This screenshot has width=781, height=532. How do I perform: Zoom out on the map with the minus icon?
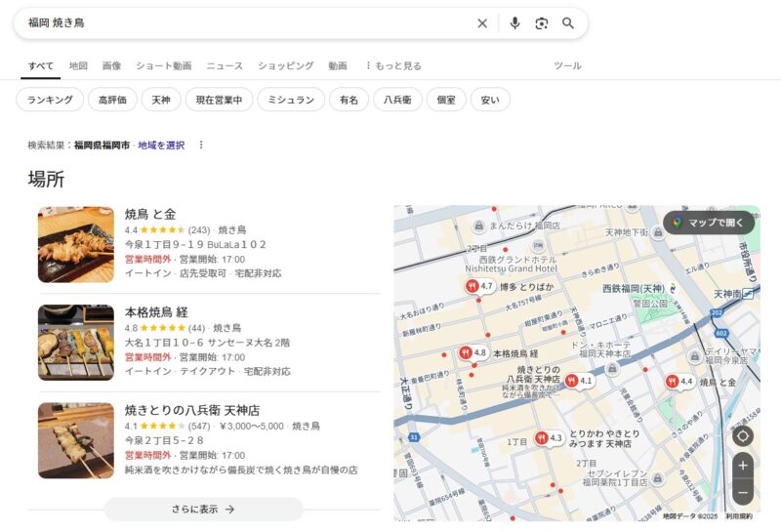coord(743,493)
